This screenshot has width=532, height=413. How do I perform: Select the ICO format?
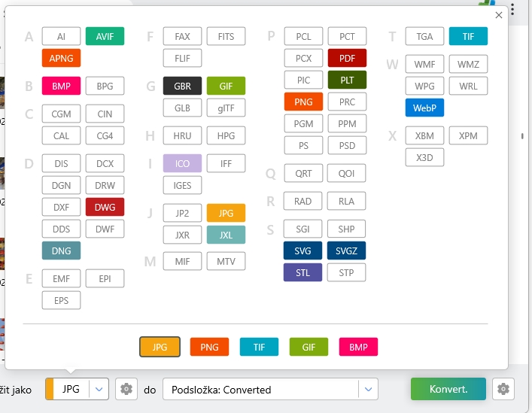pyautogui.click(x=182, y=163)
